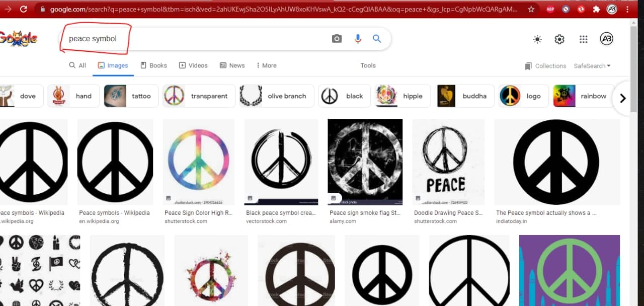This screenshot has width=644, height=306.
Task: Choose the 'black' suggestion chip
Action: (345, 96)
